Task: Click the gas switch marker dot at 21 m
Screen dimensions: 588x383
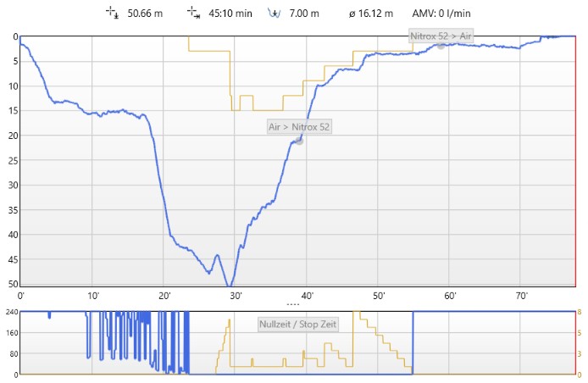Action: (299, 141)
